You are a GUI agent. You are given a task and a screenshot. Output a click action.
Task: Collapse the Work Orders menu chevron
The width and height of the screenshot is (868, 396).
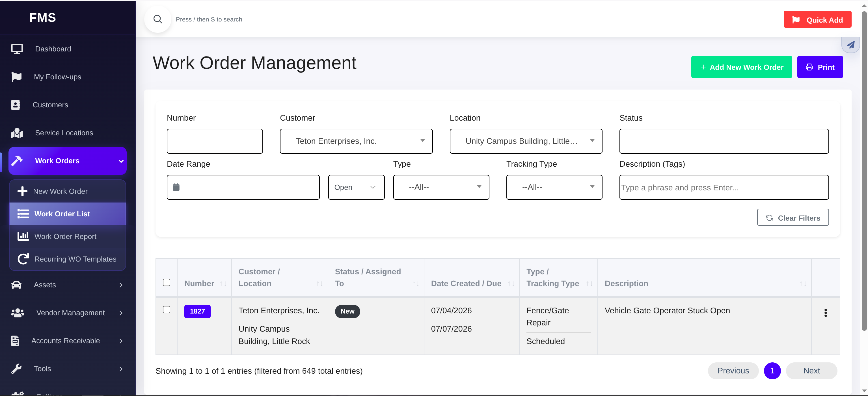[121, 161]
